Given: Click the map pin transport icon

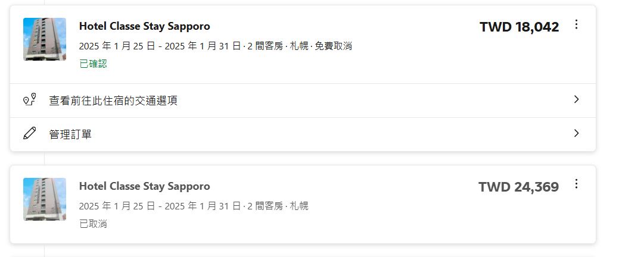Looking at the screenshot, I should (29, 100).
